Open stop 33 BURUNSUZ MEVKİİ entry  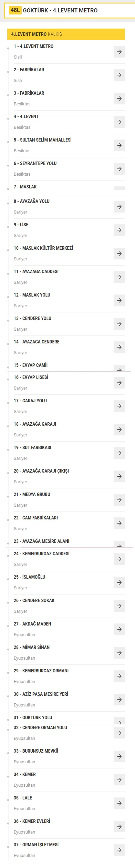pyautogui.click(x=66, y=756)
